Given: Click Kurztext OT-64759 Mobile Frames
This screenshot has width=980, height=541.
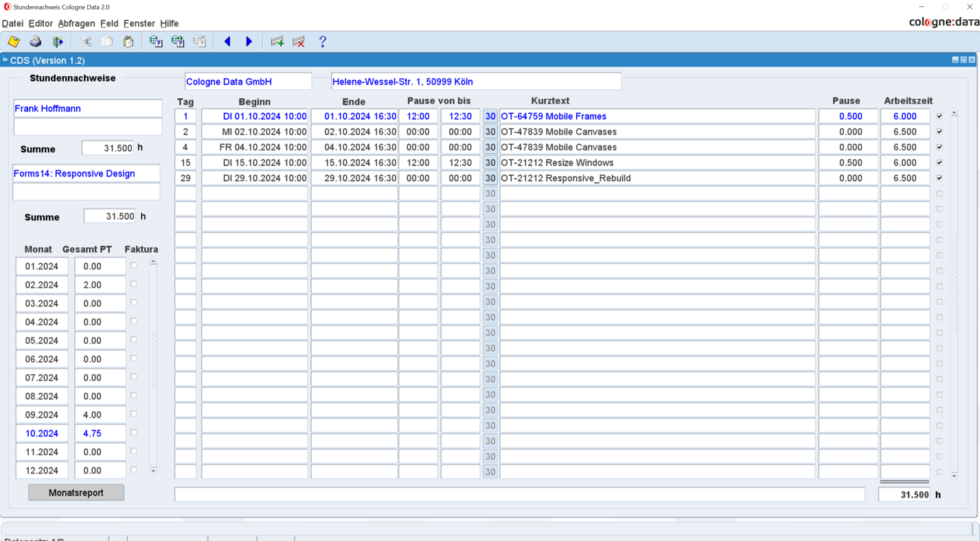Looking at the screenshot, I should pos(657,117).
